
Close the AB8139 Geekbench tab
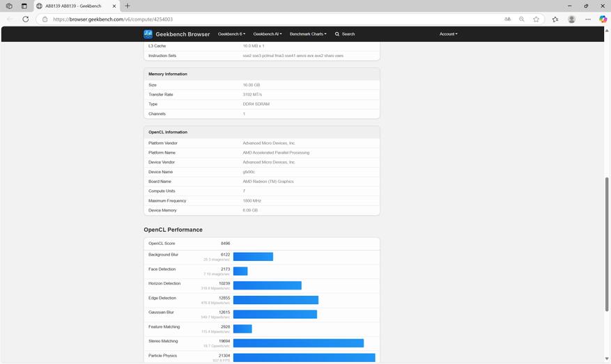point(114,6)
